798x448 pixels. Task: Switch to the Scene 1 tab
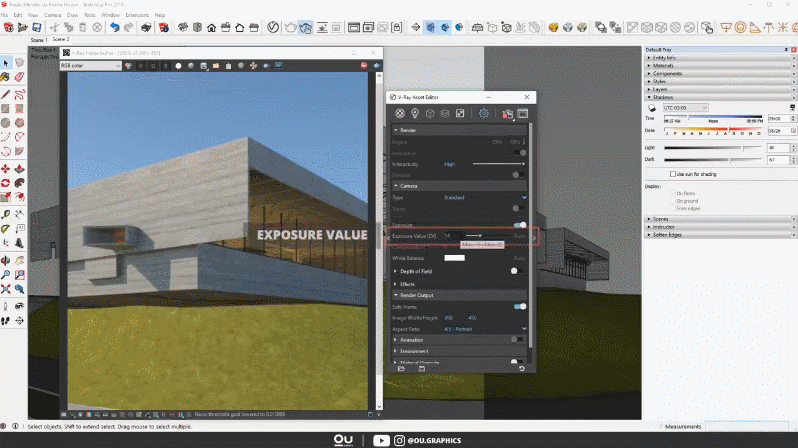[x=40, y=40]
